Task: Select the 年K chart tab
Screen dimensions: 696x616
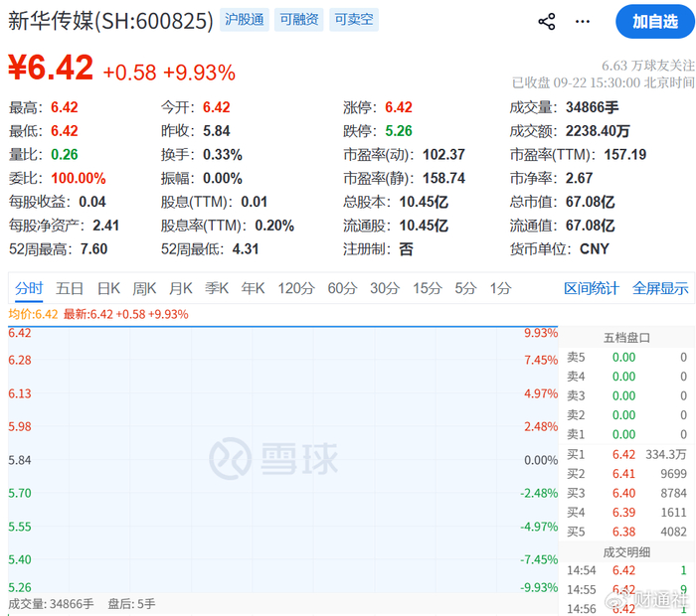Action: [x=253, y=288]
